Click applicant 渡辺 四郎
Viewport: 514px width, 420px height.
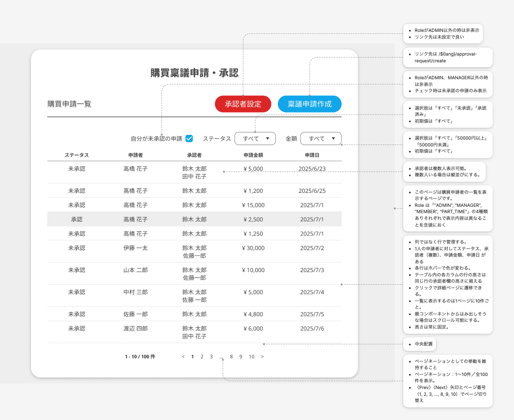point(135,328)
